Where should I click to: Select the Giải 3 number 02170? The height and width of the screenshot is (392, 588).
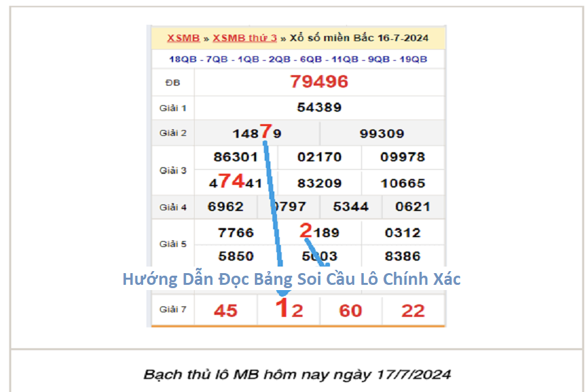pos(319,157)
